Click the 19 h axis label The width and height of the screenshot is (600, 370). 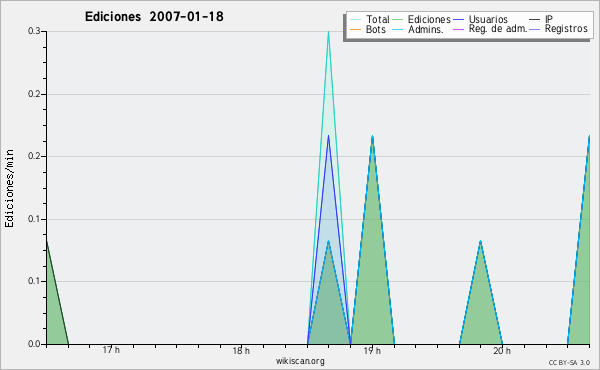click(x=372, y=350)
